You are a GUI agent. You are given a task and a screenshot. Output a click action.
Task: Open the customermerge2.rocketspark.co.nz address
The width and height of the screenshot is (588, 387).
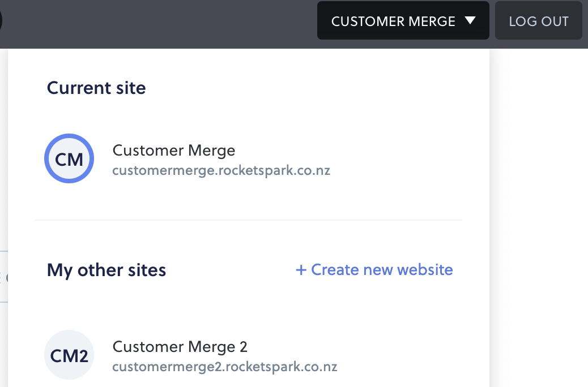click(225, 367)
